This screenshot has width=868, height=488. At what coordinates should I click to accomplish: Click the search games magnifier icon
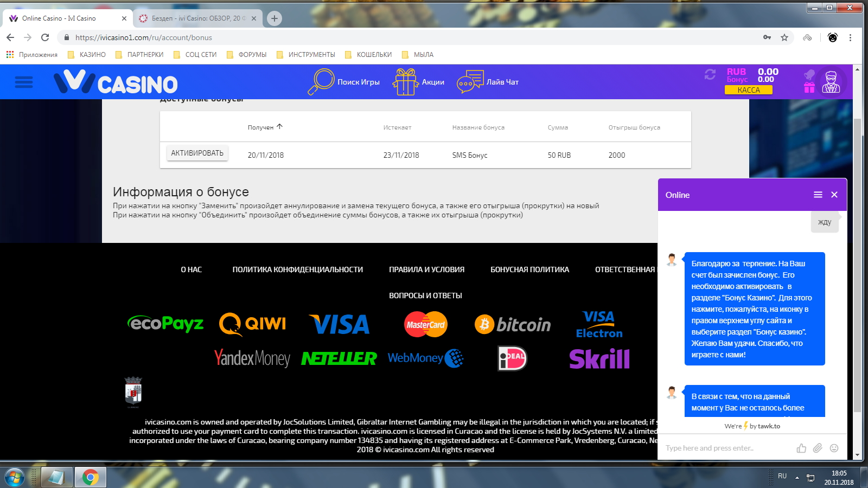point(321,82)
